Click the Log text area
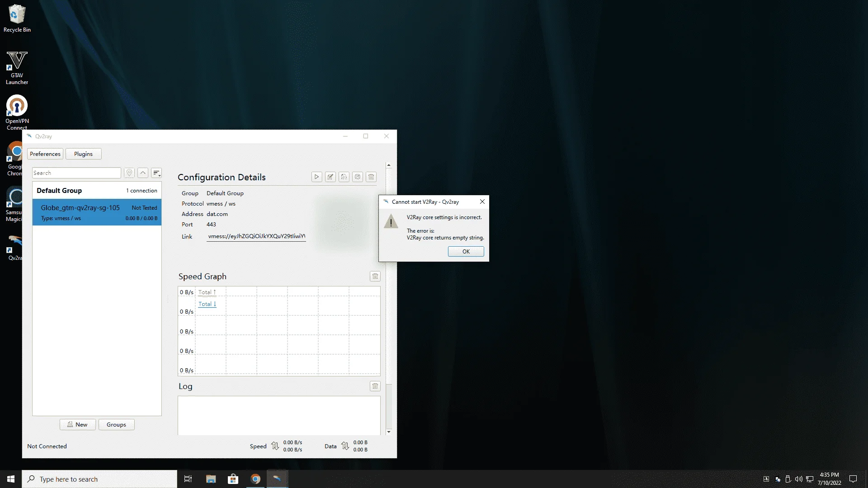 (x=279, y=415)
